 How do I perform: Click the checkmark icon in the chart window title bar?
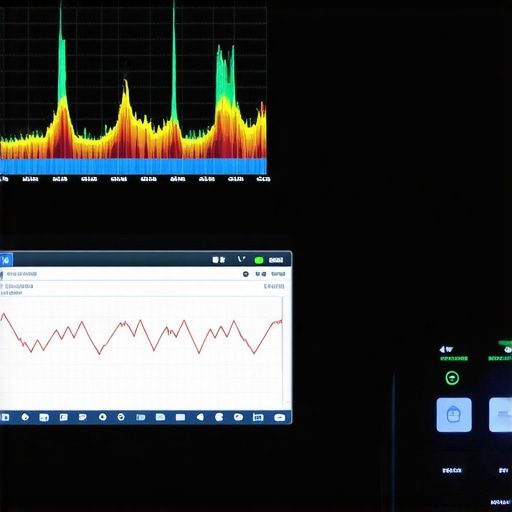click(242, 259)
